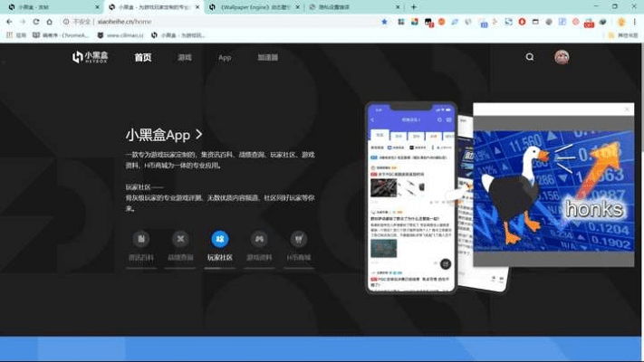Image resolution: width=644 pixels, height=362 pixels.
Task: Open the 游戏 navigation item
Action: [x=185, y=57]
